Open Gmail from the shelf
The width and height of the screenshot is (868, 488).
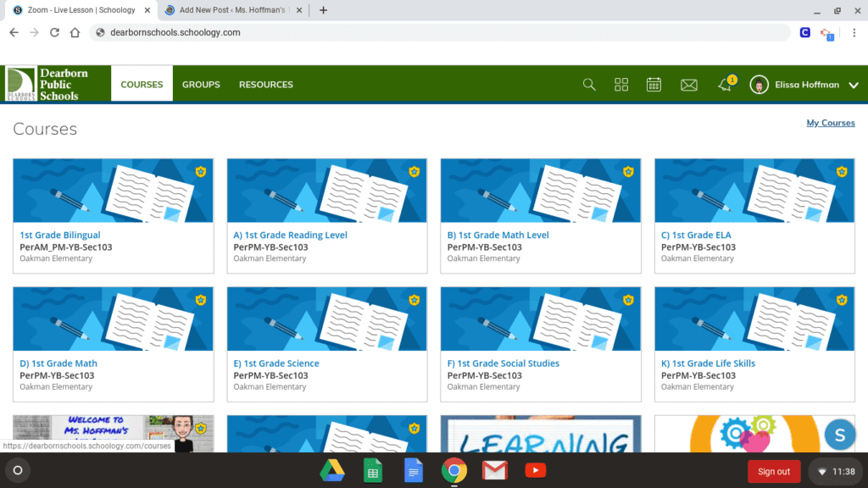[494, 471]
